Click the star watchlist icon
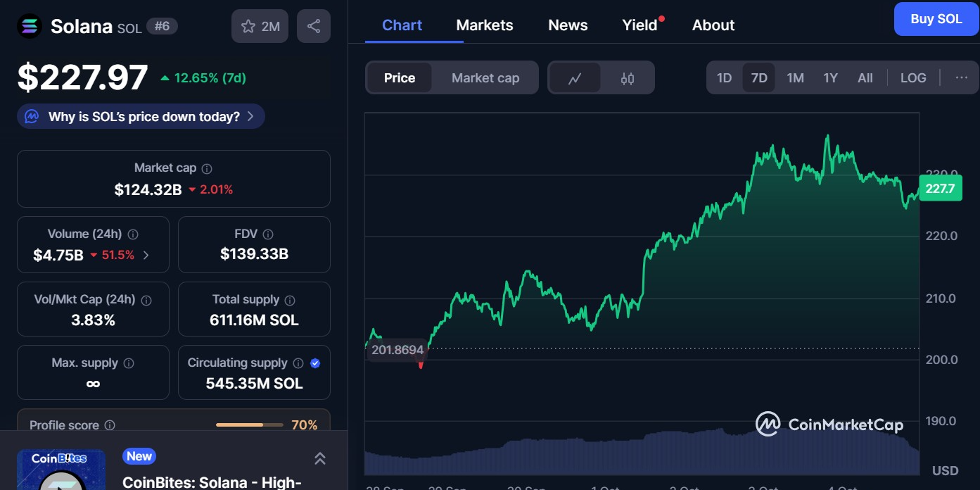The image size is (980, 490). (x=248, y=27)
